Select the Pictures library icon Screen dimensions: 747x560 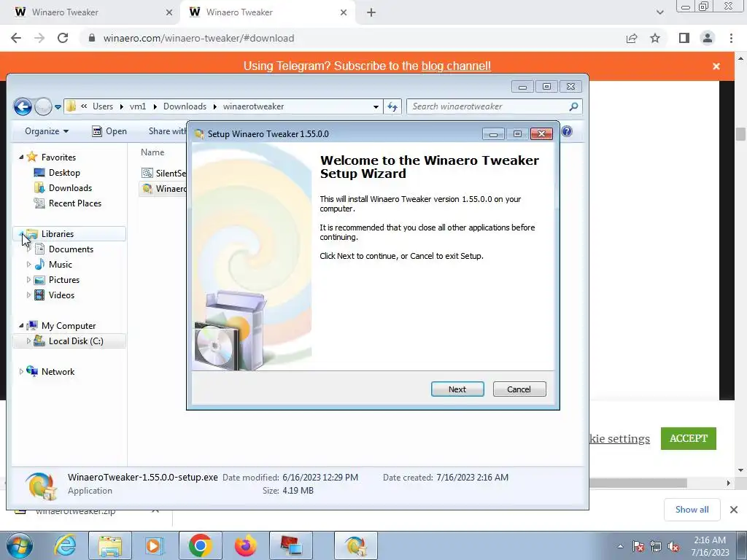pos(39,279)
